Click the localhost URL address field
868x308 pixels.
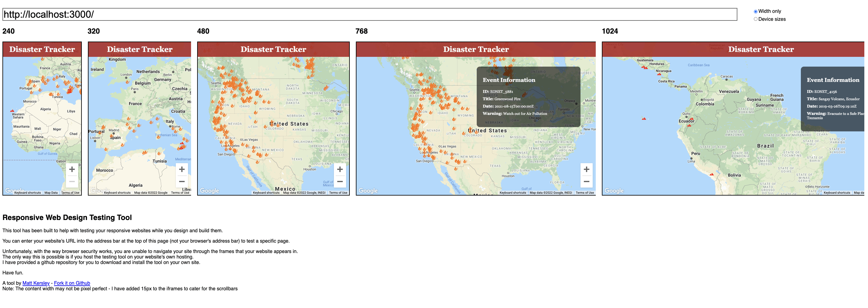(370, 14)
